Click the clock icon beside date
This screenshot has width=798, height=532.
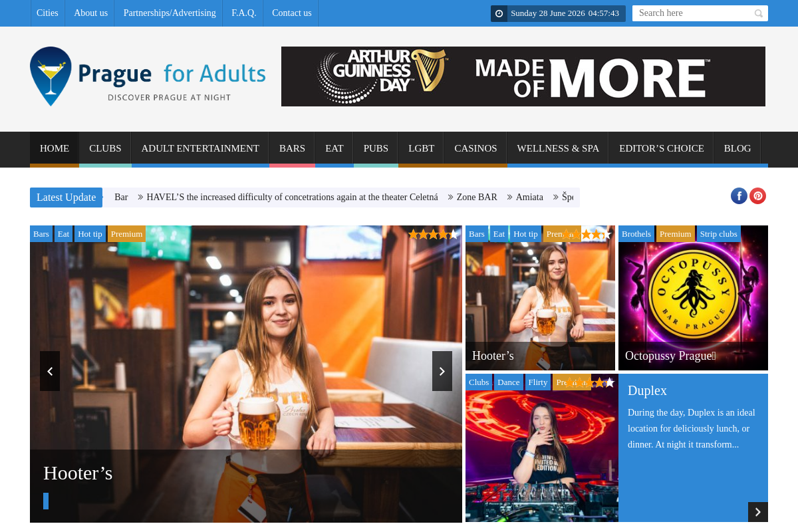(x=499, y=13)
